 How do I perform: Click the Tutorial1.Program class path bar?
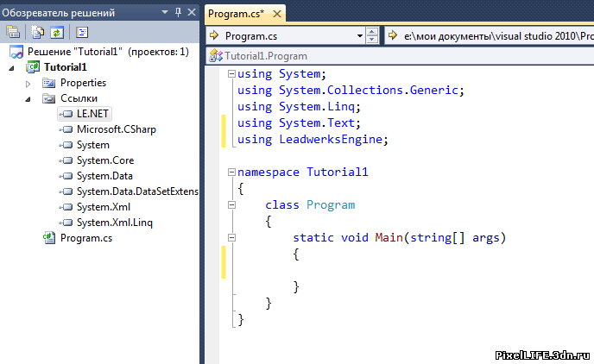(x=400, y=56)
